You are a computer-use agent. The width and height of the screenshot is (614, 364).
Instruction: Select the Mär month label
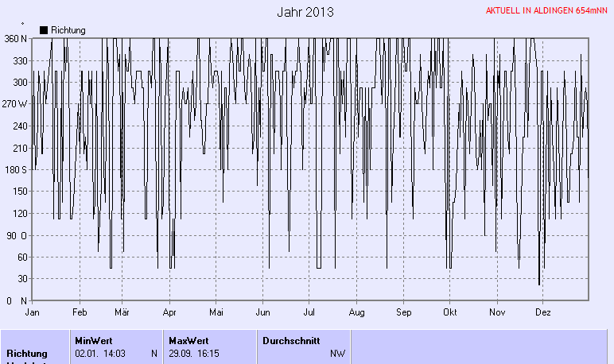coord(122,313)
